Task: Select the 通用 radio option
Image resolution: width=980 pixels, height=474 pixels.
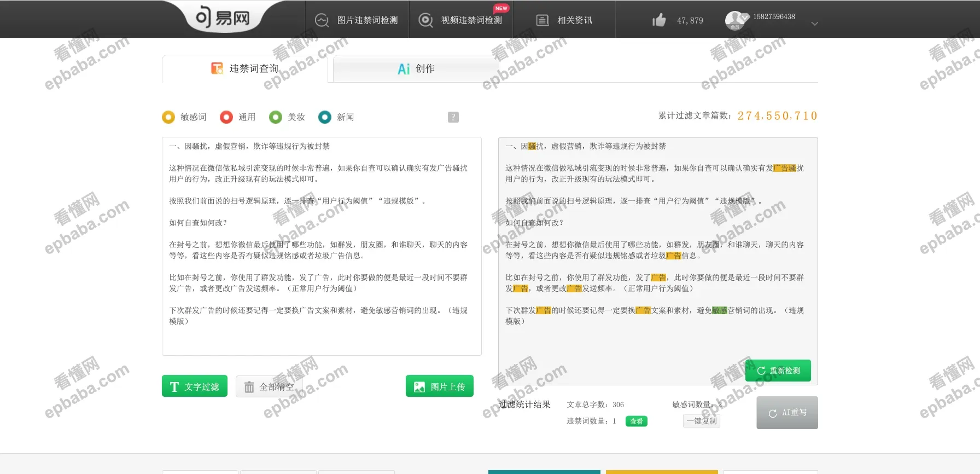Action: [226, 117]
